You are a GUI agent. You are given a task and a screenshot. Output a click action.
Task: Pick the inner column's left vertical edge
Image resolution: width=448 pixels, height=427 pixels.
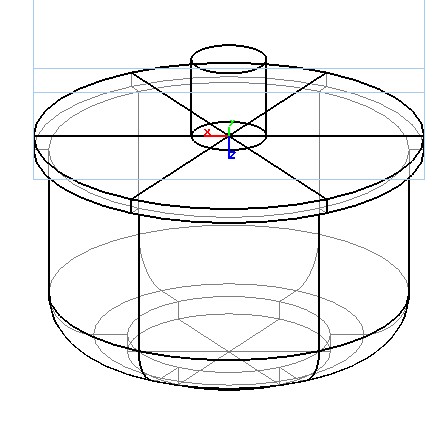click(x=139, y=283)
